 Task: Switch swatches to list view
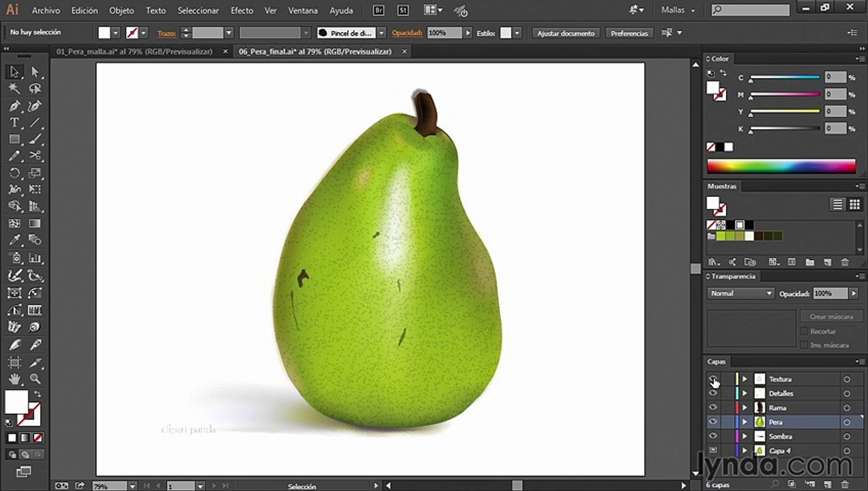(x=837, y=205)
